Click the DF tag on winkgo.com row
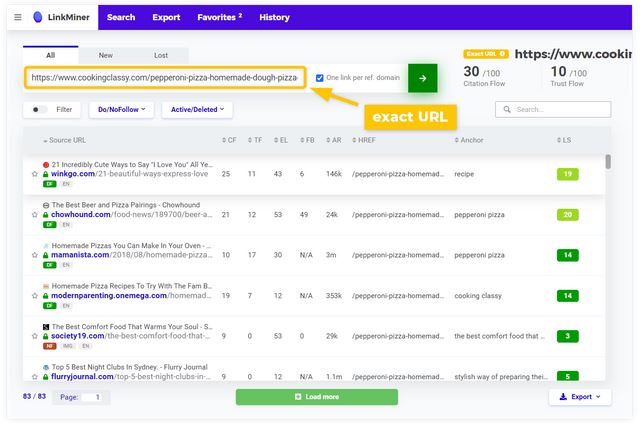The image size is (640, 426). (49, 184)
